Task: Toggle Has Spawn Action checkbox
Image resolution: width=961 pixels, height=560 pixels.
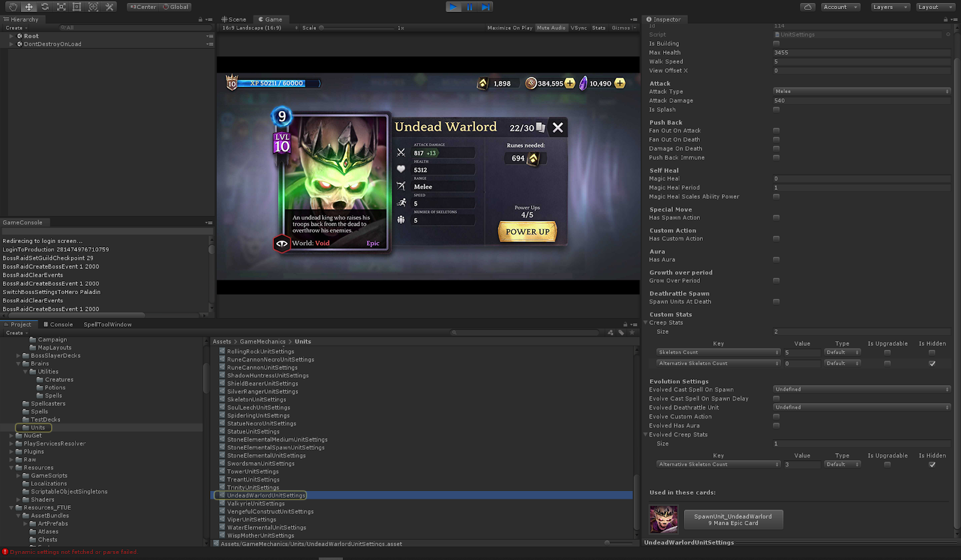Action: click(776, 218)
